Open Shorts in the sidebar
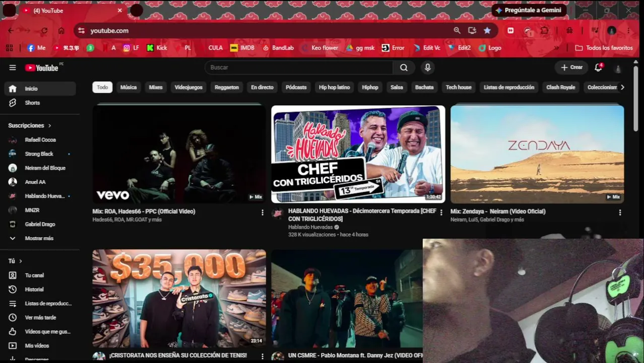This screenshot has width=644, height=363. (40, 103)
